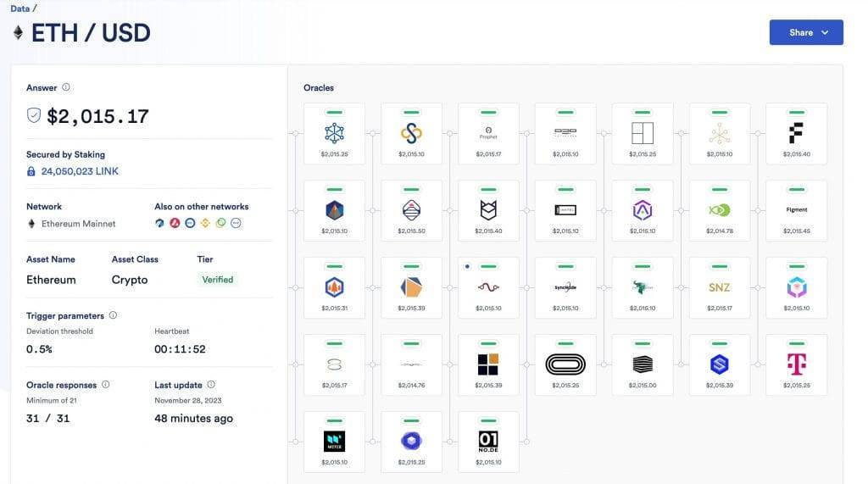Select the $2,015.17 answer value
This screenshot has width=868, height=484.
pos(97,116)
